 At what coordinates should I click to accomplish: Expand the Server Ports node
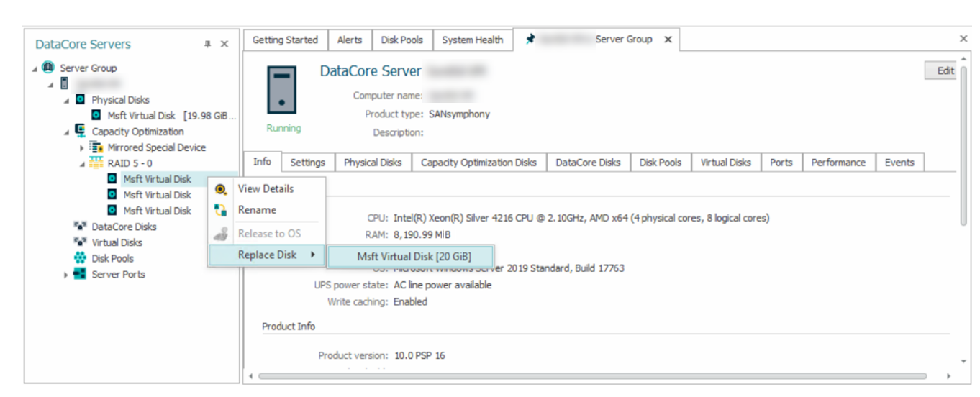coord(67,275)
